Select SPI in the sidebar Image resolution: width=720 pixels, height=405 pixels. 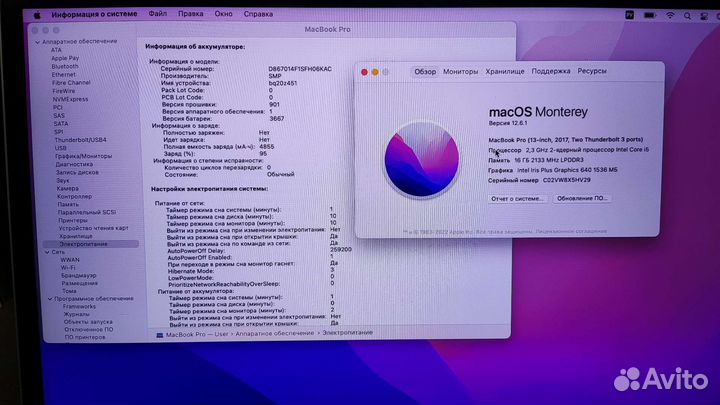point(58,132)
